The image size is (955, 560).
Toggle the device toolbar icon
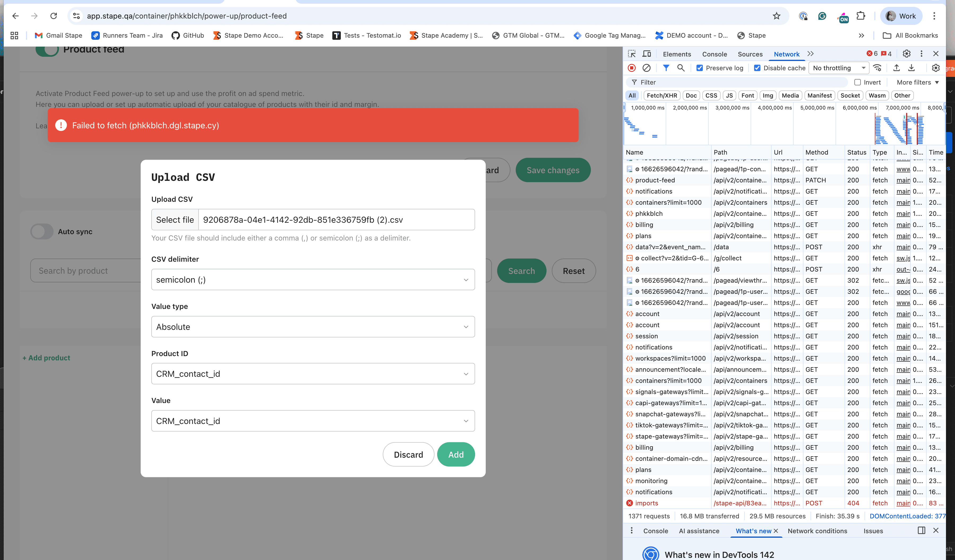pyautogui.click(x=647, y=54)
